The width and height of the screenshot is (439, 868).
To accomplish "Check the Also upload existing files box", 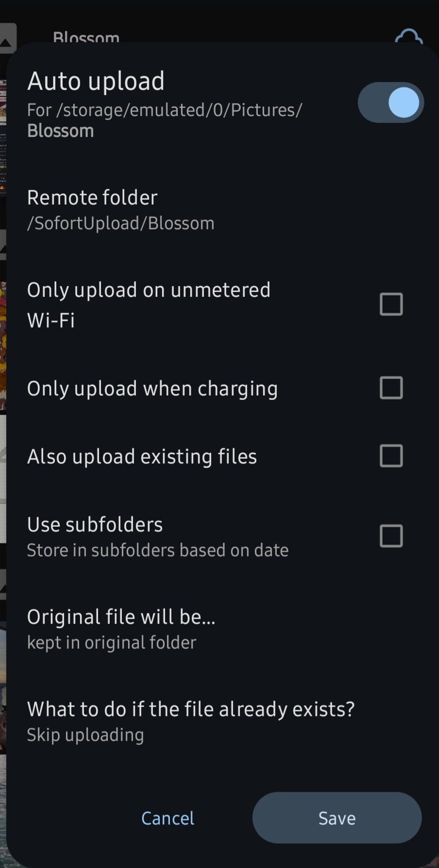I will click(x=391, y=456).
